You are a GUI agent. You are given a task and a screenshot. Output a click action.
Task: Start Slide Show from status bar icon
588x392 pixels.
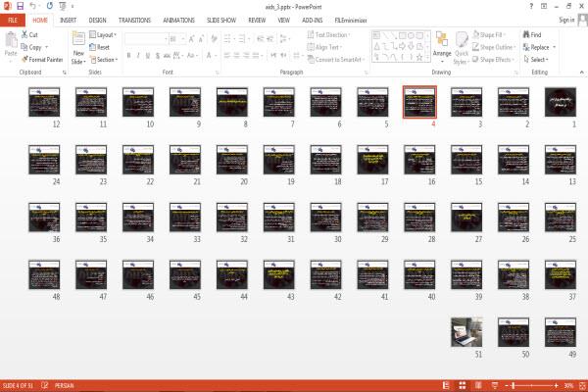[x=495, y=385]
